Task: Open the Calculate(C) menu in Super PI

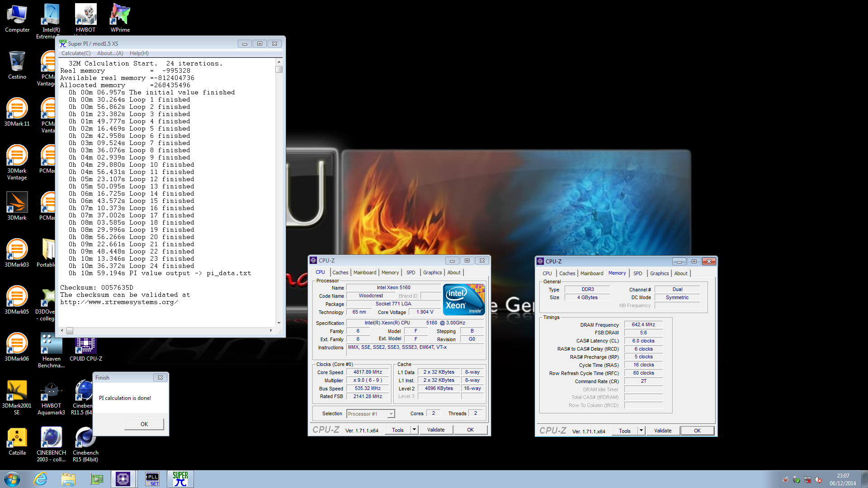Action: pyautogui.click(x=76, y=53)
